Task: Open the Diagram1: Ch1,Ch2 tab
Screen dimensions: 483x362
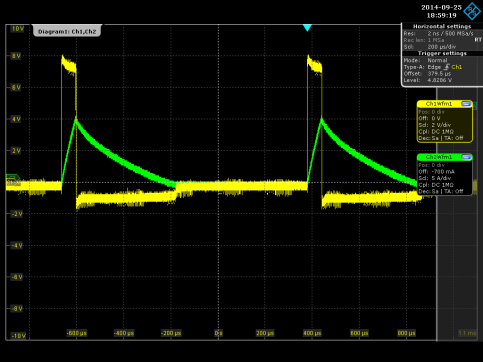Action: 67,31
